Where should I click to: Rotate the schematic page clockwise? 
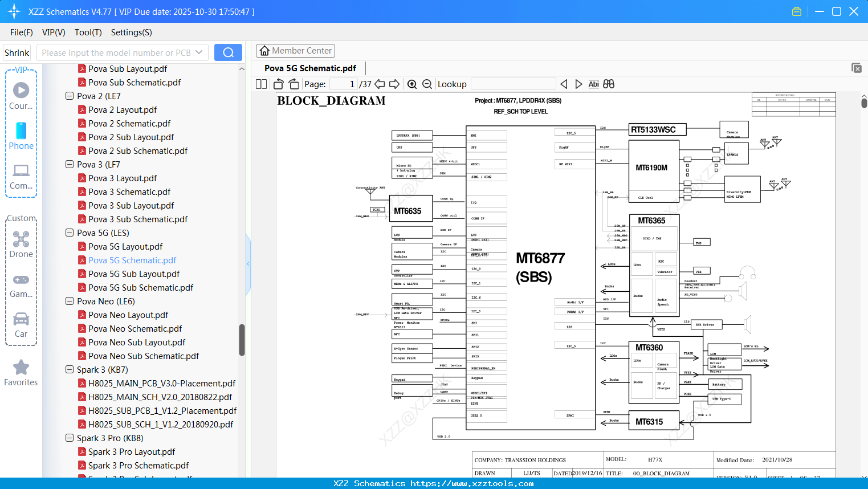click(293, 84)
